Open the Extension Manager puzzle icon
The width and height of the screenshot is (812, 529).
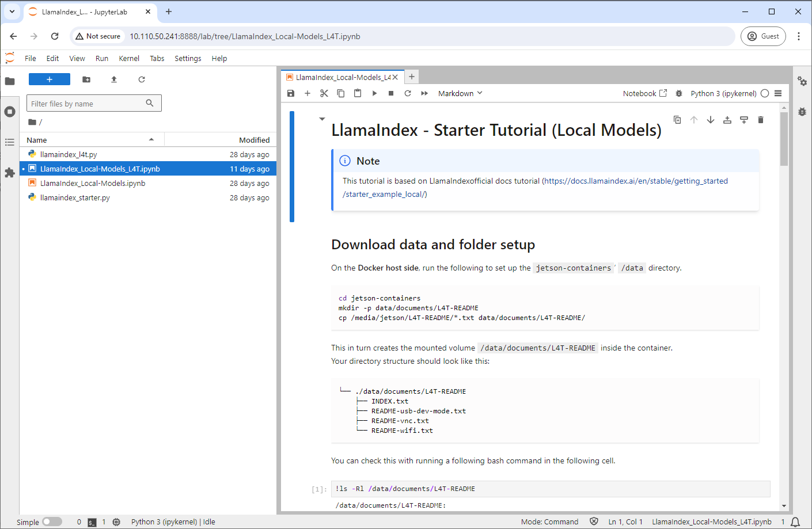coord(10,173)
